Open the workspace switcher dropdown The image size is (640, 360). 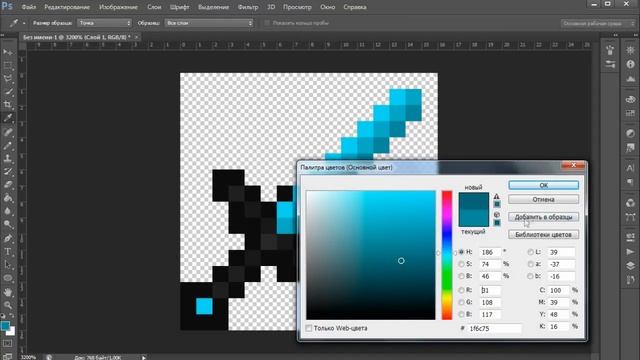pos(598,24)
